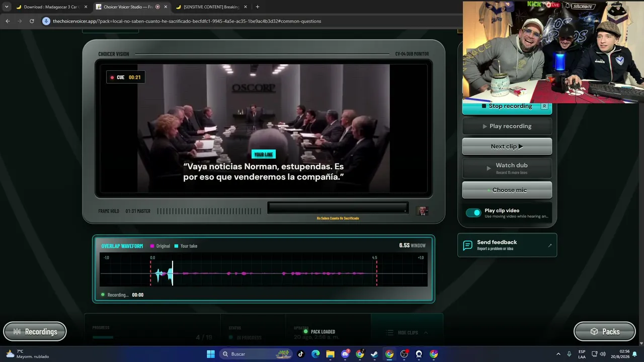
Task: Click the 01:31 MASTER timecode
Action: (138, 211)
